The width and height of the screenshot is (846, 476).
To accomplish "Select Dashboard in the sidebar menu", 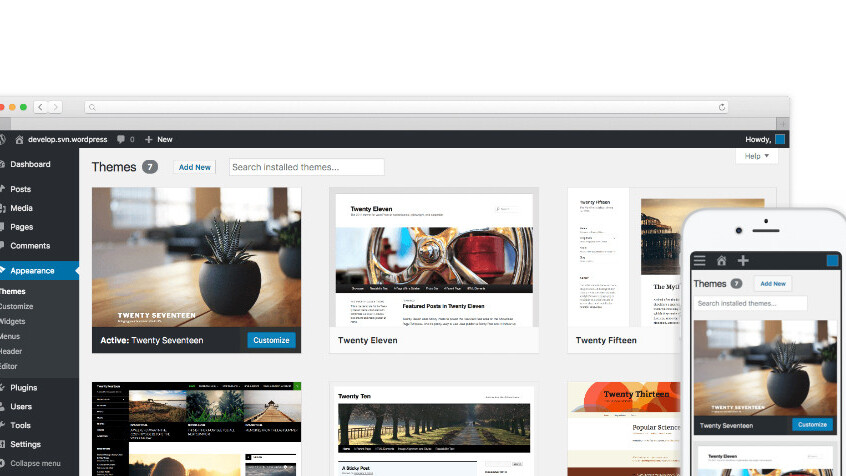I will click(x=30, y=164).
